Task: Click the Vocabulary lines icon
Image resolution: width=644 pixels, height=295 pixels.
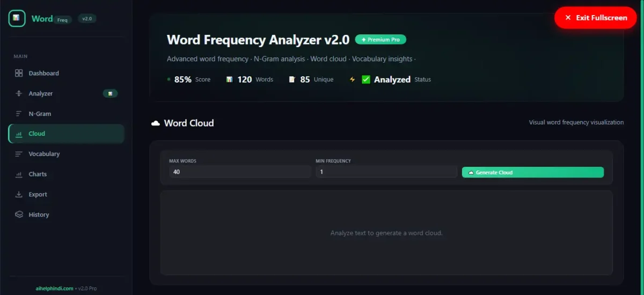Action: click(x=19, y=154)
